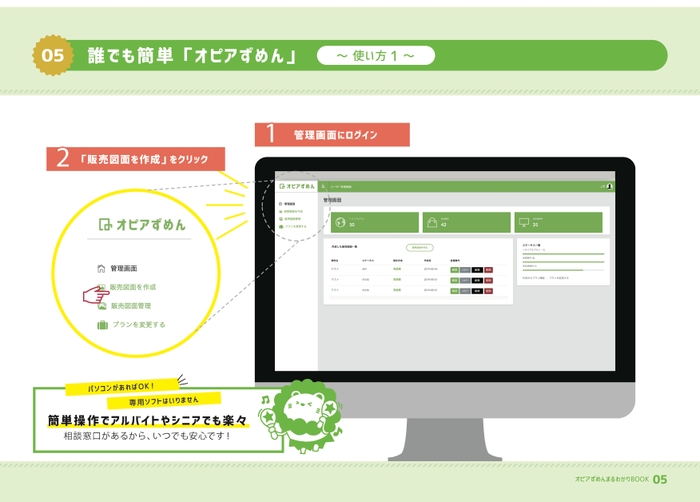Click the large オピアずめん logo in the enlarged circle
Viewport: 700px width, 502px height.
click(x=142, y=224)
